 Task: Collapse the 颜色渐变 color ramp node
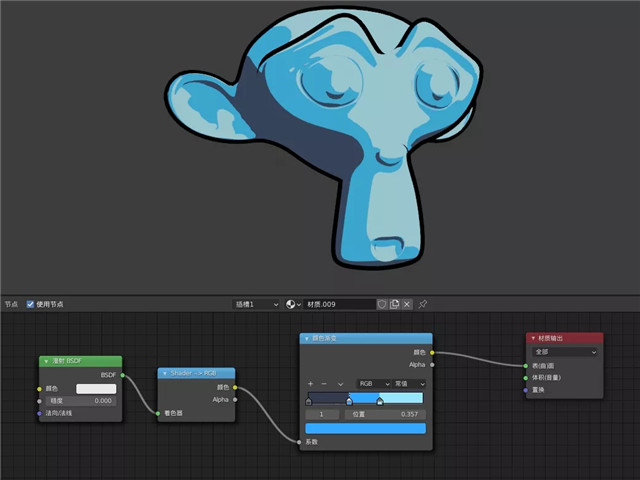point(307,338)
